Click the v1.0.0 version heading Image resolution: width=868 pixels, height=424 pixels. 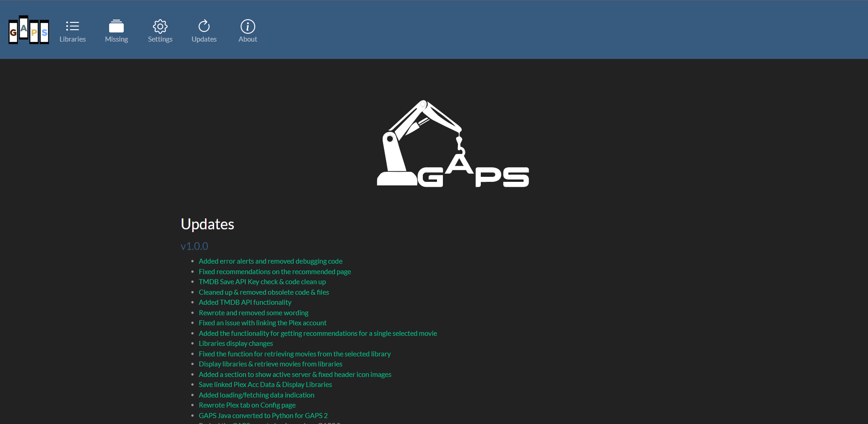point(194,246)
